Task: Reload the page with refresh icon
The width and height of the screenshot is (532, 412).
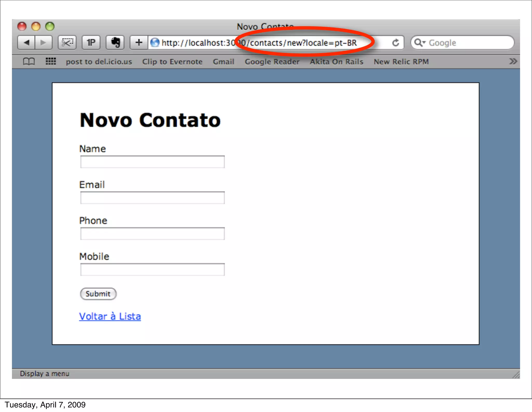Action: click(x=395, y=43)
